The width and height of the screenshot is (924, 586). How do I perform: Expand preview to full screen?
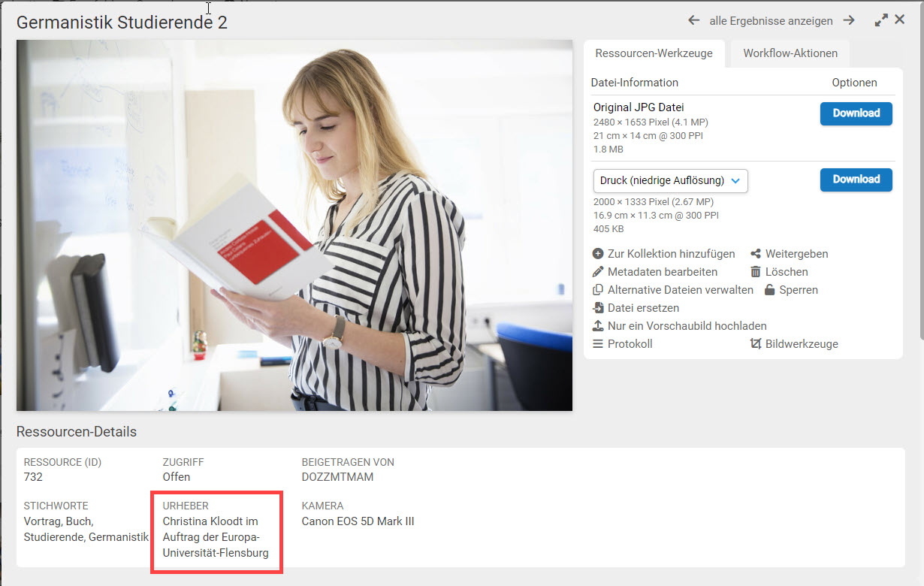tap(881, 20)
